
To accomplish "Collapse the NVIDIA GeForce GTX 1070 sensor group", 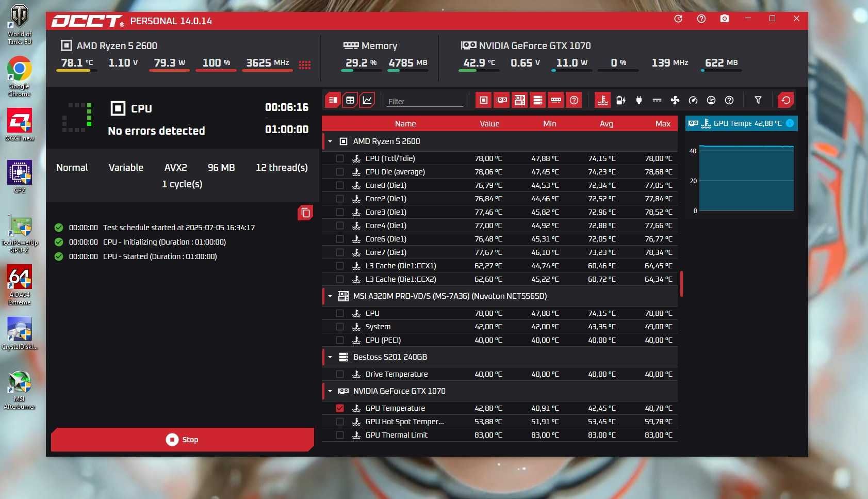I will (330, 391).
